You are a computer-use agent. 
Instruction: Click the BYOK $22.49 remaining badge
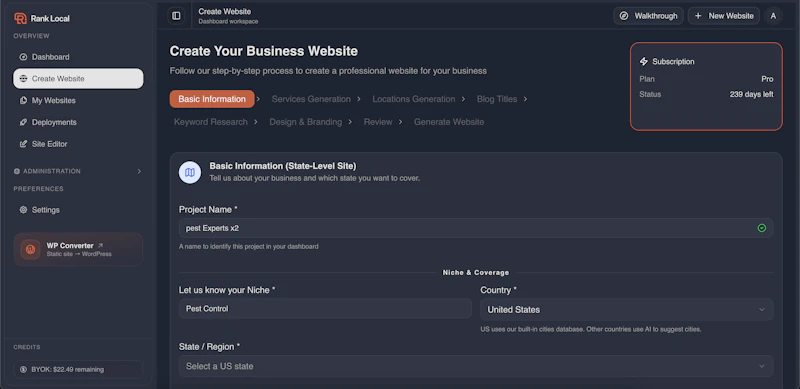click(78, 369)
